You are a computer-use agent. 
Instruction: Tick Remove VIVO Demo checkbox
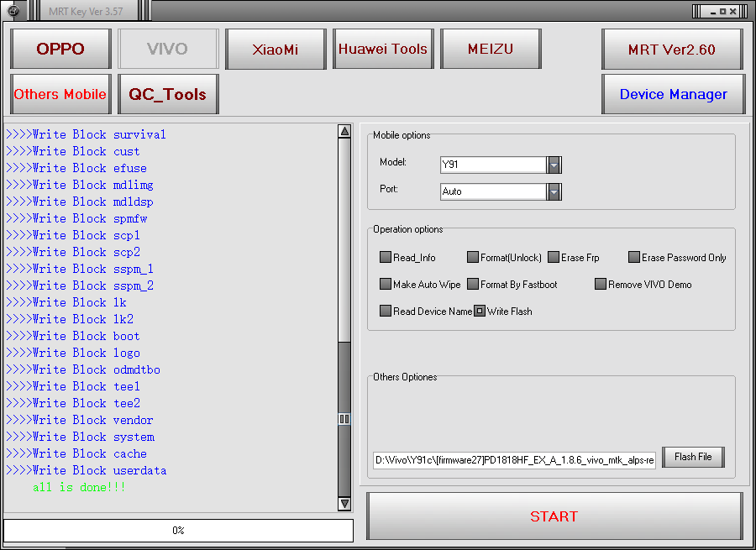click(x=601, y=284)
